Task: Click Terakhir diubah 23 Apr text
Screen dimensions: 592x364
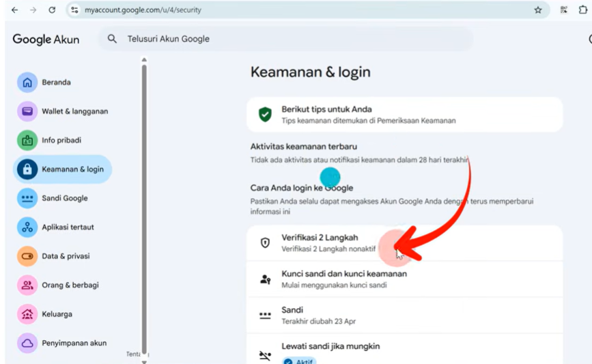Action: 319,322
